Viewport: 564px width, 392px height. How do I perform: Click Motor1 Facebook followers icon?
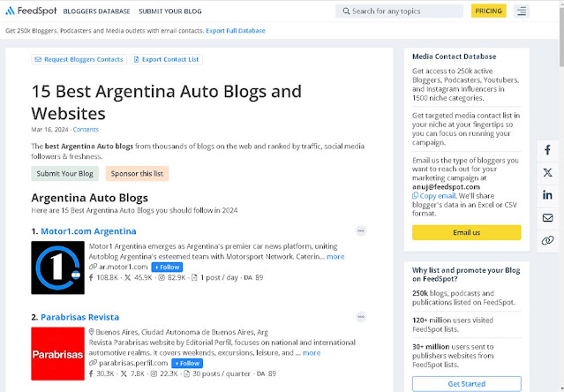point(91,277)
